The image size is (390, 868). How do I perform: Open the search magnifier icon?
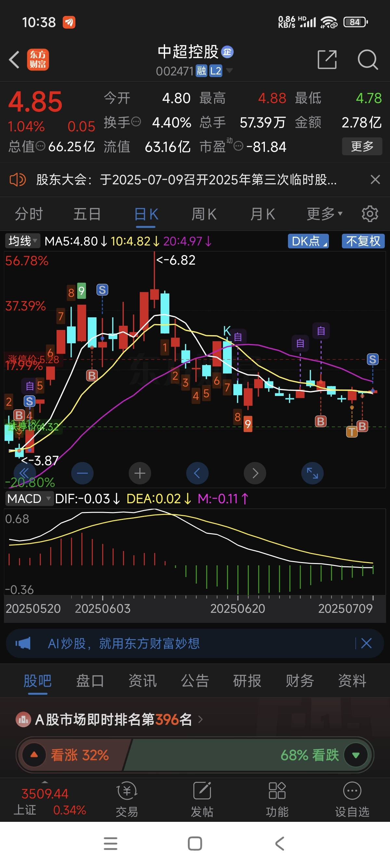pos(368,59)
